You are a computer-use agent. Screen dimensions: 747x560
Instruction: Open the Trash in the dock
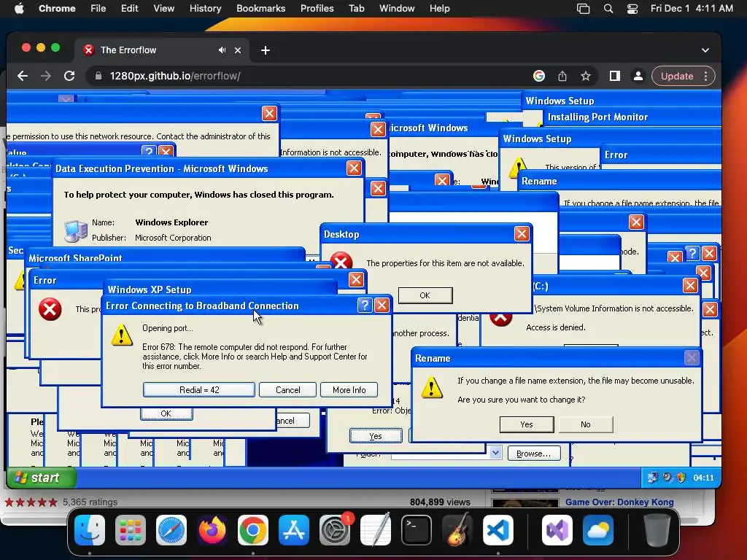pyautogui.click(x=657, y=530)
